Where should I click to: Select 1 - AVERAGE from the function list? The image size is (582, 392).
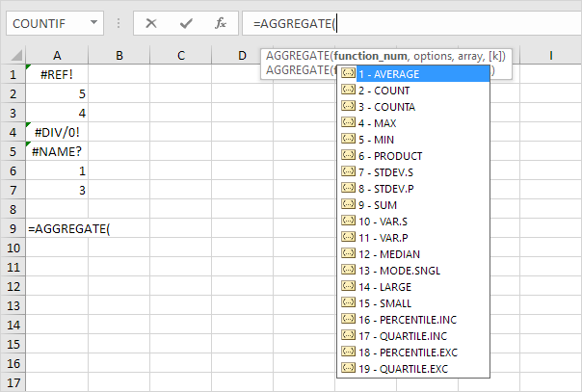pos(413,74)
